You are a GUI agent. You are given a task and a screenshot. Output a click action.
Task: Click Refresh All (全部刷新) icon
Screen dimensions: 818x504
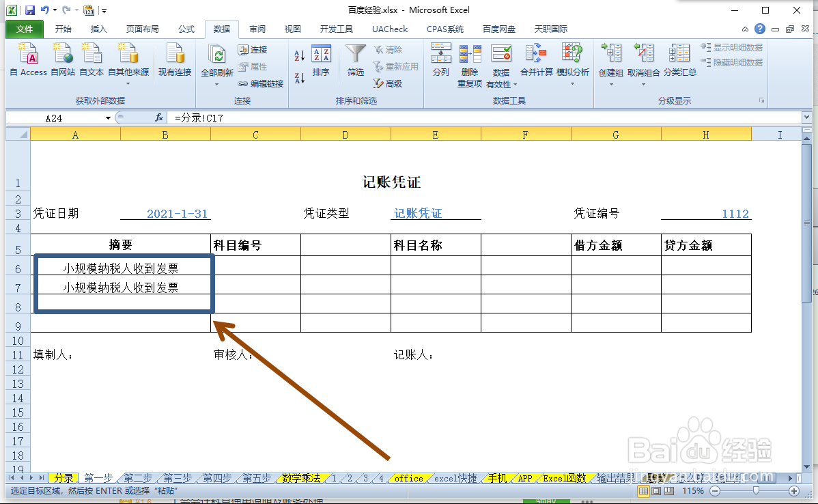click(216, 55)
